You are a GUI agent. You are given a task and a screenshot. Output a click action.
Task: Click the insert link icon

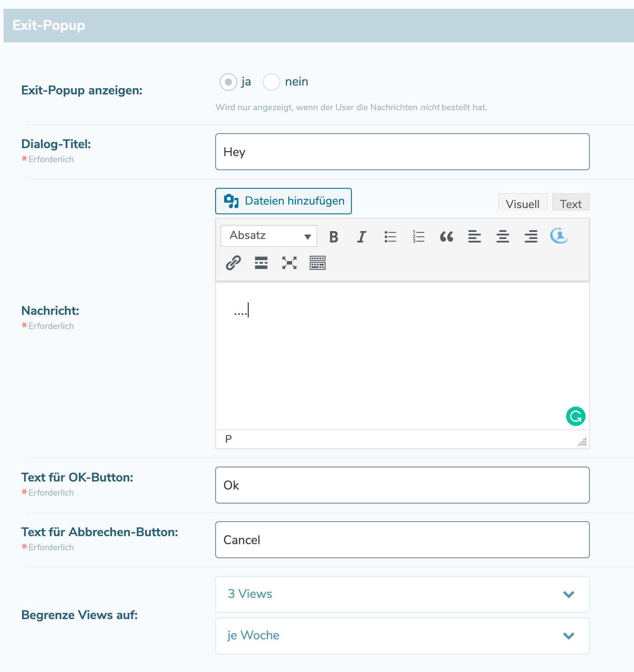pos(233,263)
